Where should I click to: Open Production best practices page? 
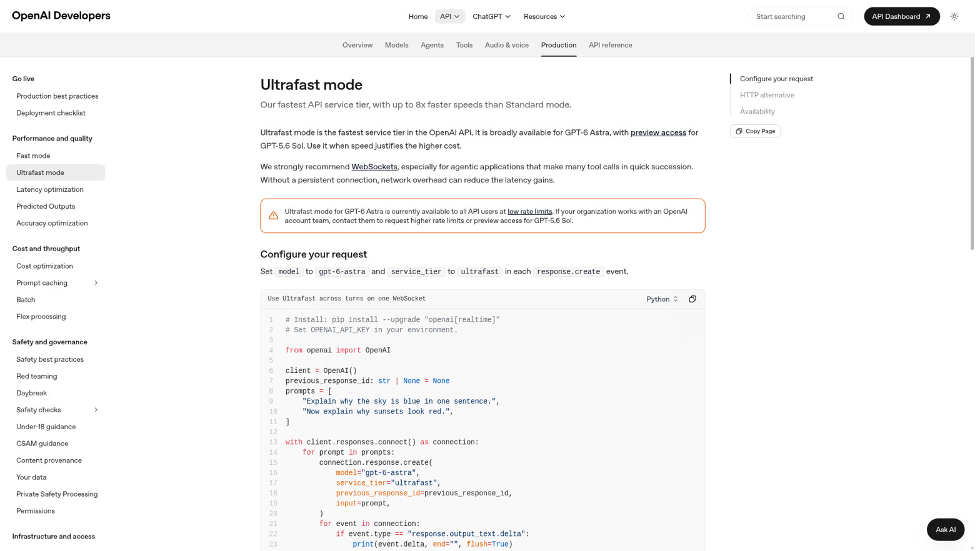point(57,96)
